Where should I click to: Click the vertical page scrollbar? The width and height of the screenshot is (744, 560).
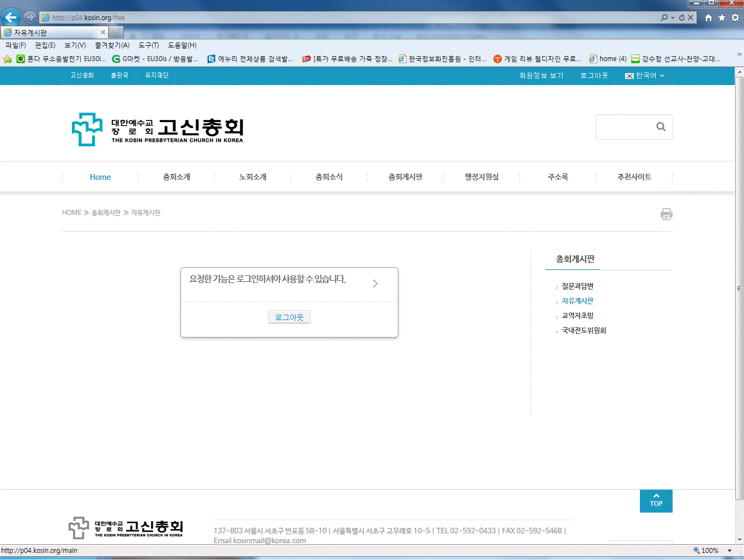coord(739,288)
